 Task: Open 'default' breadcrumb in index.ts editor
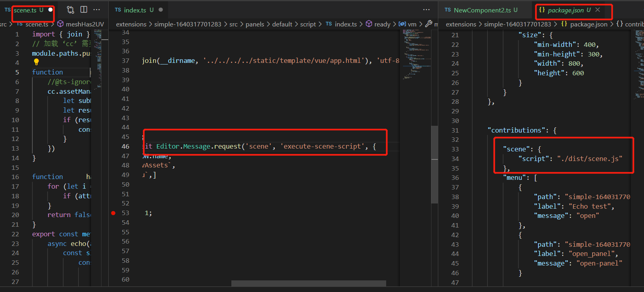pyautogui.click(x=282, y=24)
